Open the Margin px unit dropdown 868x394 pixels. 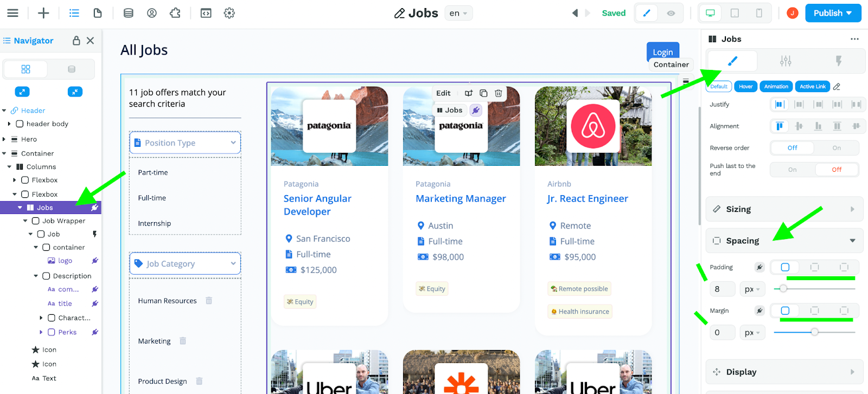click(x=752, y=333)
